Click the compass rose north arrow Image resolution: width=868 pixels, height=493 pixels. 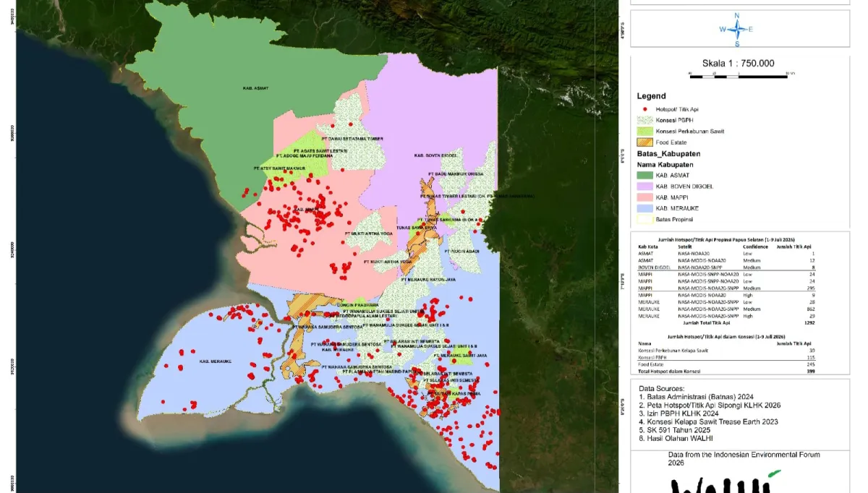tap(737, 30)
